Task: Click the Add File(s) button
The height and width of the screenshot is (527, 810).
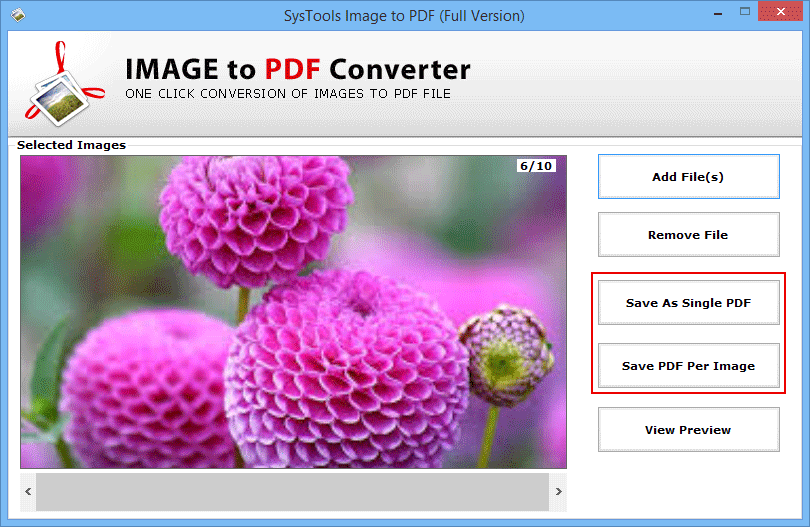Action: point(689,177)
